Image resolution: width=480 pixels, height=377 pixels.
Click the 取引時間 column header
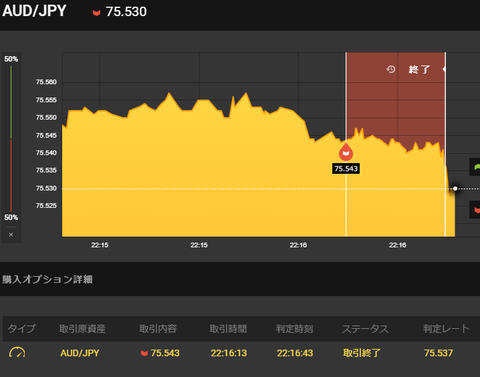point(228,329)
